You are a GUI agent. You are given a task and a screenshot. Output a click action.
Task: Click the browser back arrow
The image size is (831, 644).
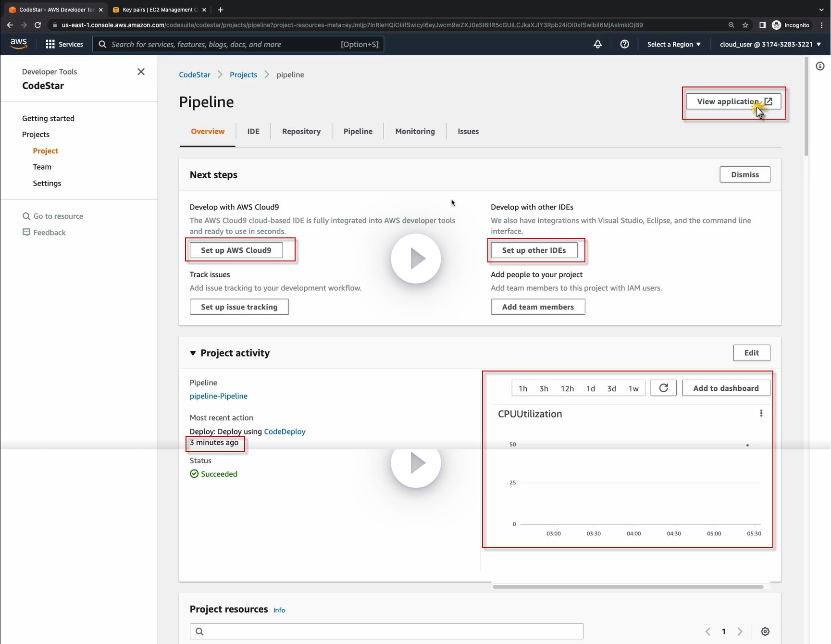pos(10,25)
